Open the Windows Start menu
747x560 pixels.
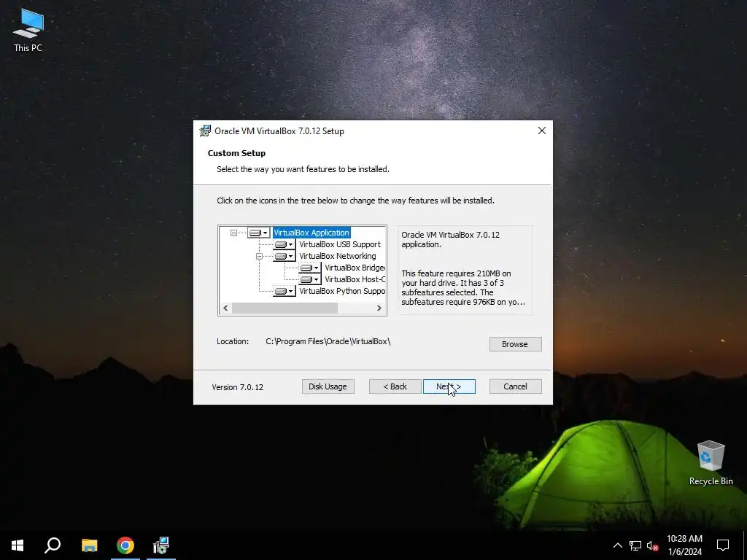coord(18,545)
